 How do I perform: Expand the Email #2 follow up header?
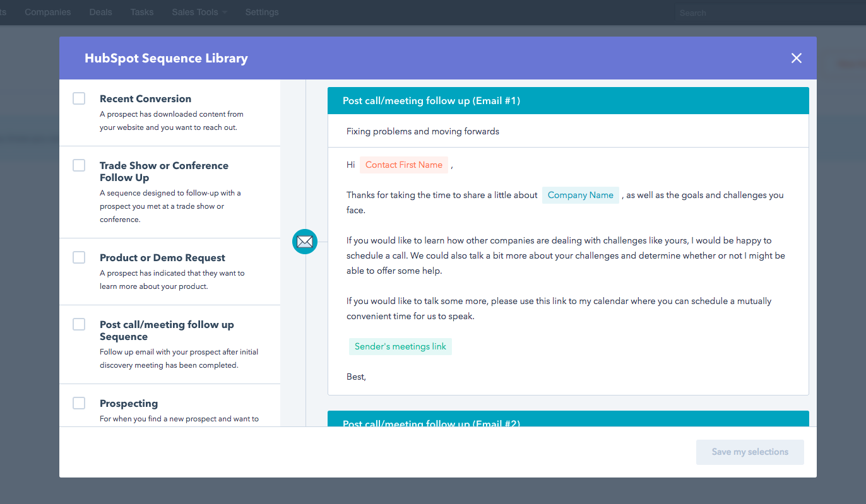[567, 421]
